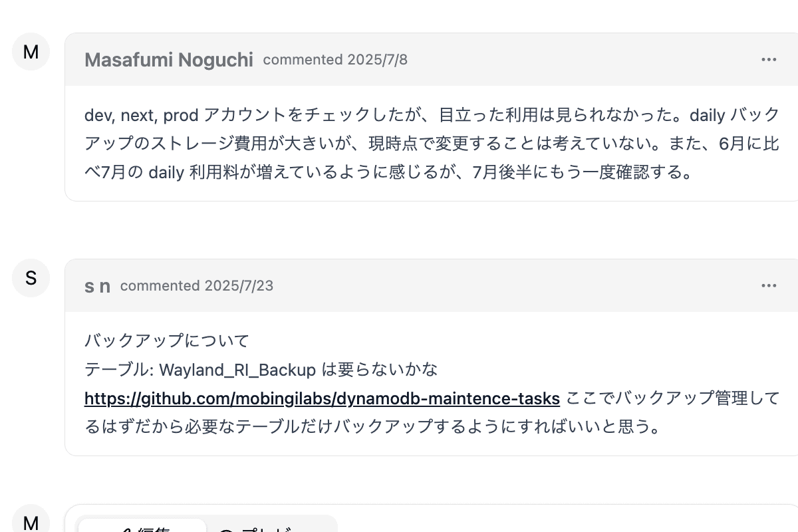Image resolution: width=798 pixels, height=532 pixels.
Task: Click the S avatar beside s n's comment
Action: click(31, 278)
